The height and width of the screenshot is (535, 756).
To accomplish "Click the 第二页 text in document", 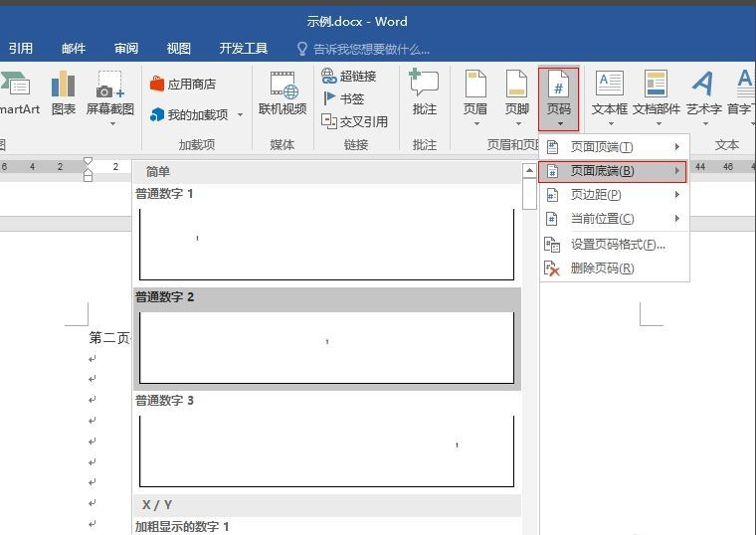I will (109, 338).
